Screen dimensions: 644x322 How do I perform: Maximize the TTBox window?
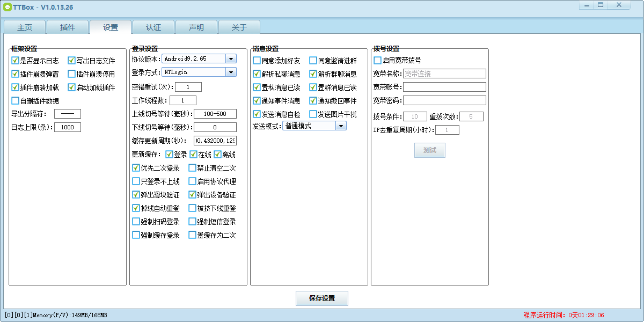click(600, 5)
